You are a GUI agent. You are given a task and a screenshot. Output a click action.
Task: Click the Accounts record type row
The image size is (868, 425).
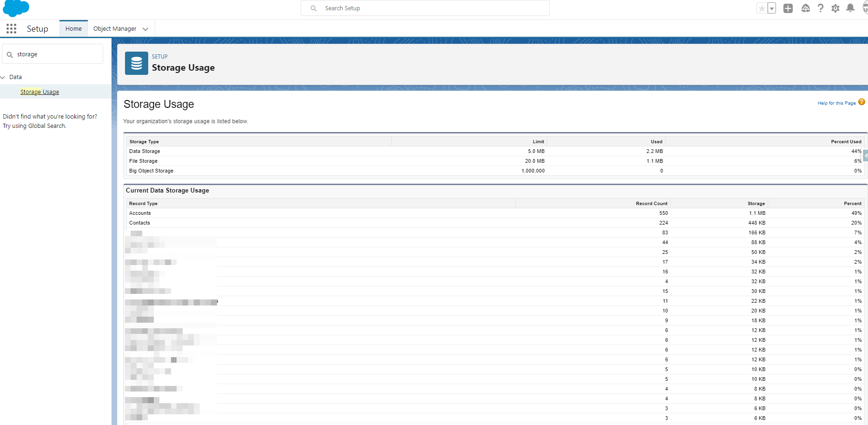coord(140,213)
